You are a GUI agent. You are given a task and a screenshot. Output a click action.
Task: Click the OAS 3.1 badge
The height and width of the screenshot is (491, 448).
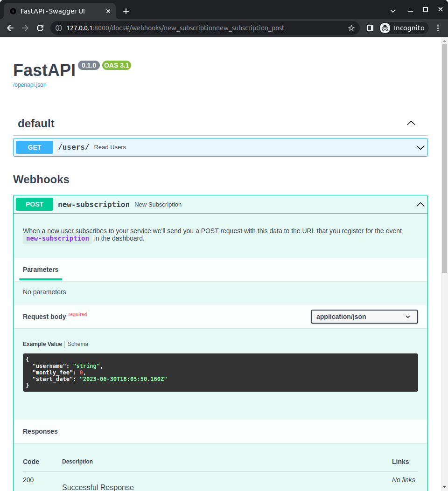116,65
